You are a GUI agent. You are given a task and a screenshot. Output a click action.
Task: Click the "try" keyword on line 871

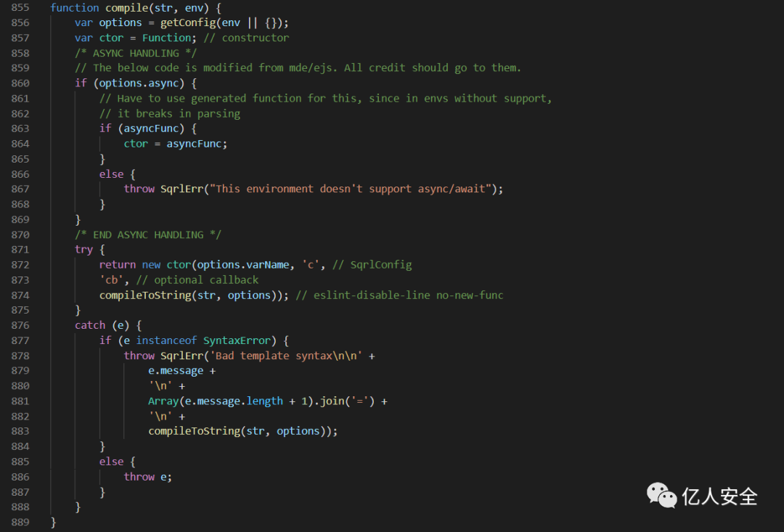pos(83,250)
